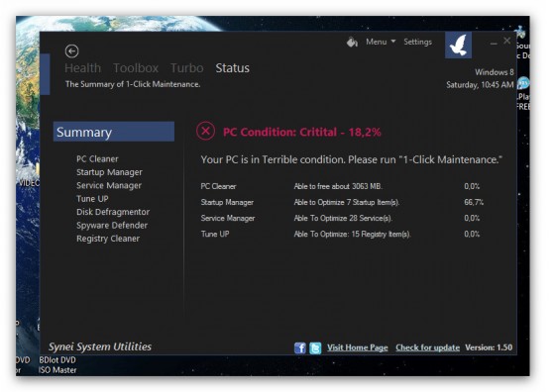The width and height of the screenshot is (555, 392).
Task: Switch to the Toolbox tab
Action: [136, 68]
